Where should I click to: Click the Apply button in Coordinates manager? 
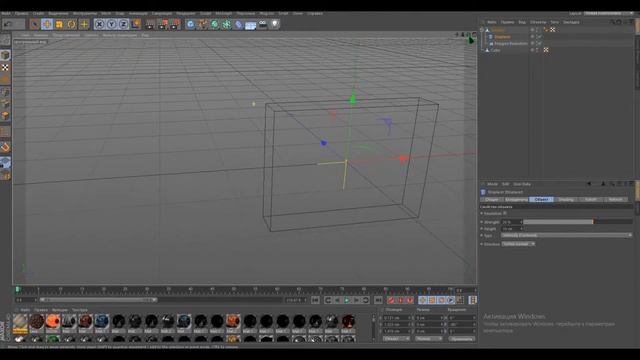462,339
